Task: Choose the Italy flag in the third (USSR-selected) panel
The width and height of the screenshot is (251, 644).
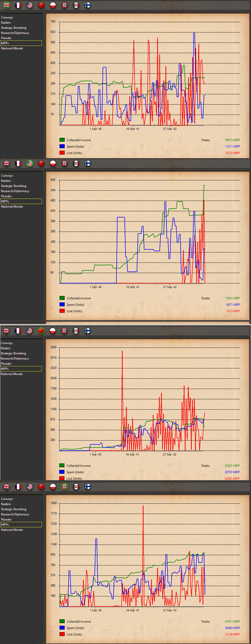Action: point(76,331)
